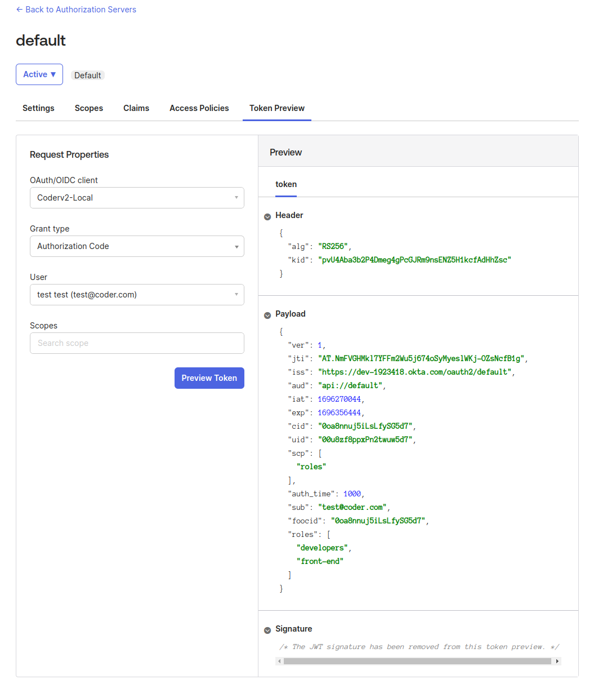Click the right arrow of the horizontal scrollbar
The width and height of the screenshot is (616, 684).
pyautogui.click(x=557, y=660)
